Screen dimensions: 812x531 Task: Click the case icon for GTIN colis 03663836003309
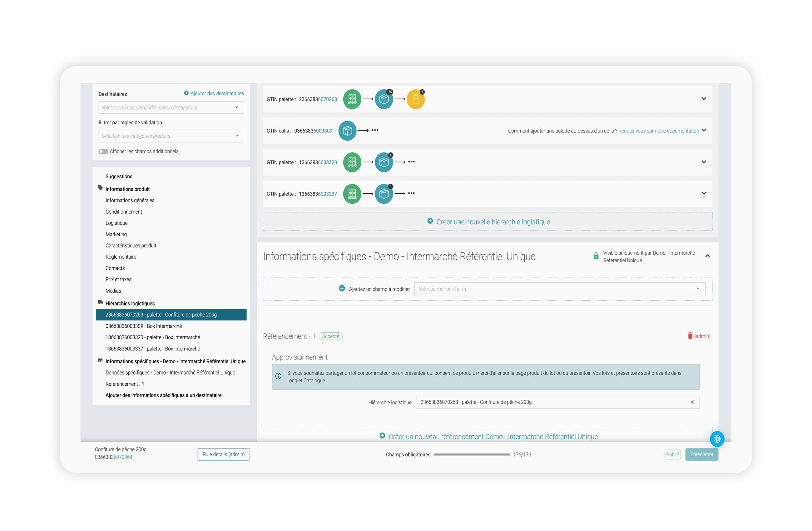point(347,131)
